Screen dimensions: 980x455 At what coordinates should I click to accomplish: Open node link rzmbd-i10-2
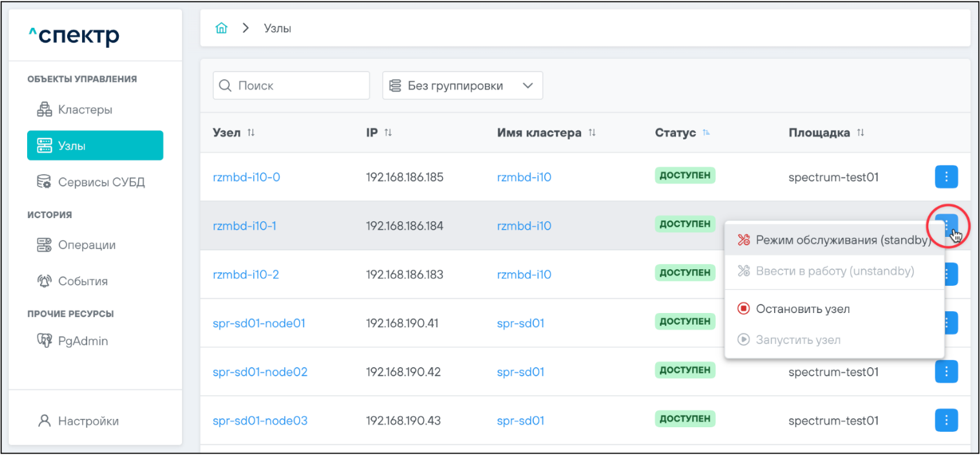tap(246, 274)
